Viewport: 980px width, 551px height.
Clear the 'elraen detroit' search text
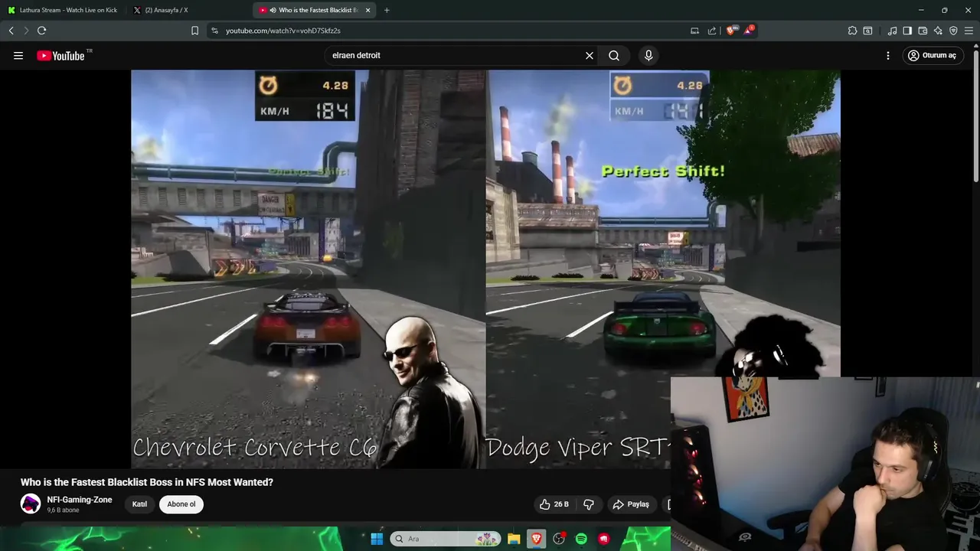tap(590, 55)
